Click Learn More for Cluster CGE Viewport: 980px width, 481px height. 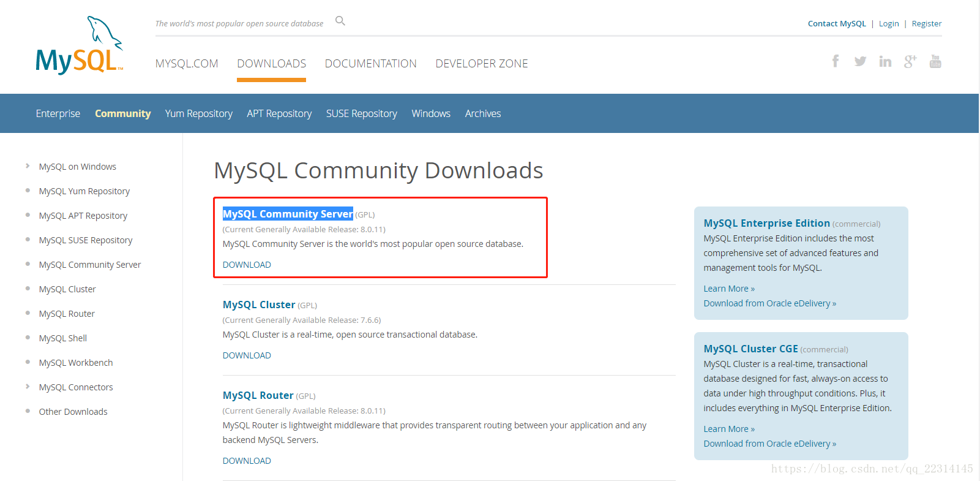[x=729, y=429]
